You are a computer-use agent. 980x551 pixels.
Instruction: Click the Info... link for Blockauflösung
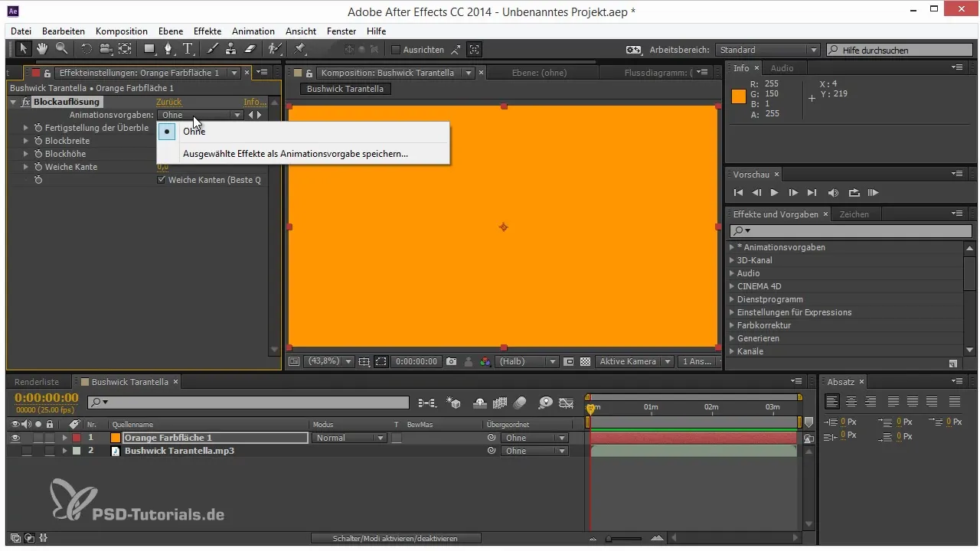253,102
